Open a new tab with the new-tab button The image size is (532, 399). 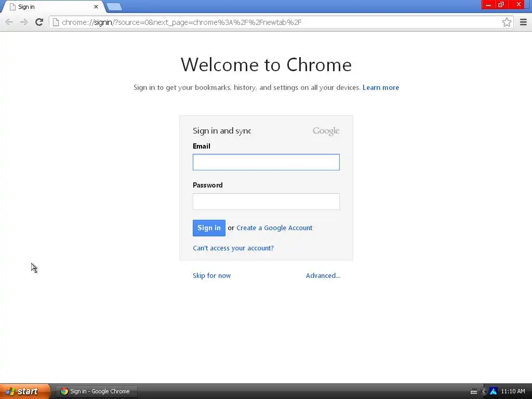tap(114, 7)
